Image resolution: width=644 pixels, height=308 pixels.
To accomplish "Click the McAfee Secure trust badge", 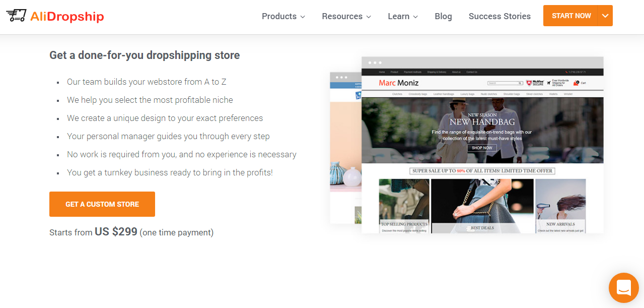I will 535,83.
